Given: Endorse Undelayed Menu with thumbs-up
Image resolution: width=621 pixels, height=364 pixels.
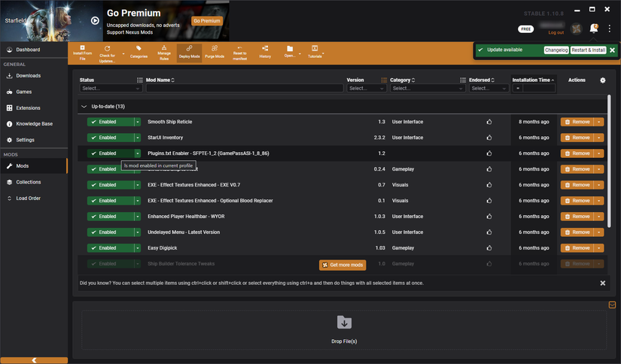Looking at the screenshot, I should [x=489, y=232].
